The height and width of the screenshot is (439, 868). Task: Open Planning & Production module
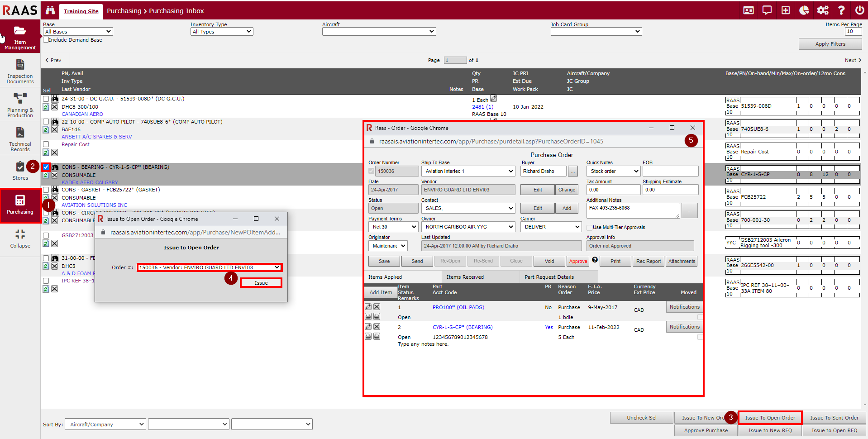click(x=20, y=105)
